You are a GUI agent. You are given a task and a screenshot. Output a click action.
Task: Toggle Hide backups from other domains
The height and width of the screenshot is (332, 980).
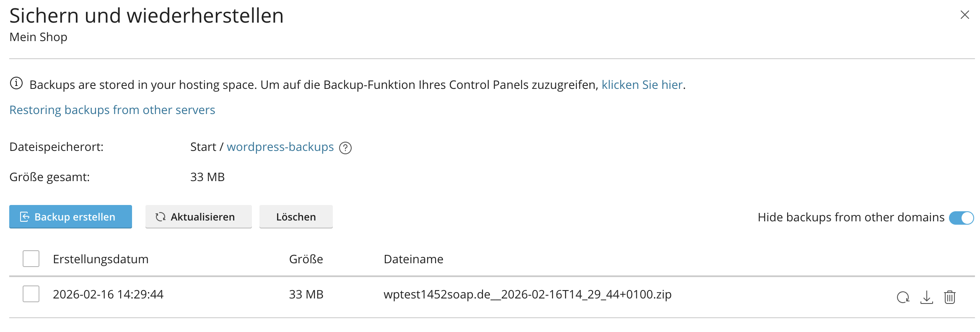click(961, 218)
